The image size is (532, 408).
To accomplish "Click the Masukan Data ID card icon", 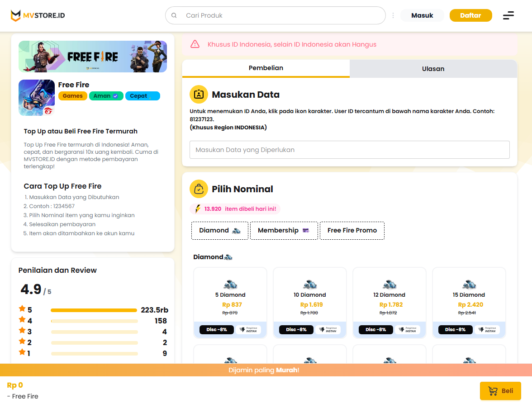I will [199, 95].
